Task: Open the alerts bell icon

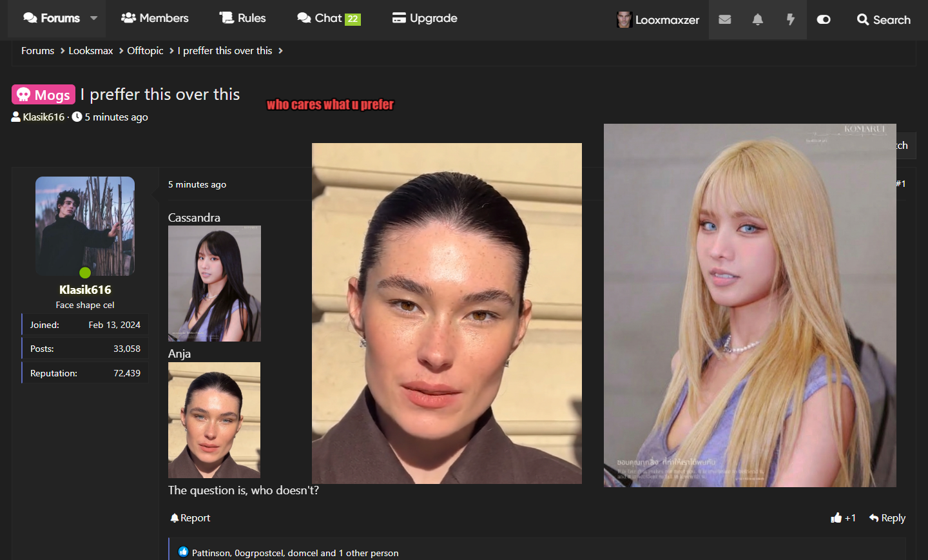Action: coord(757,19)
